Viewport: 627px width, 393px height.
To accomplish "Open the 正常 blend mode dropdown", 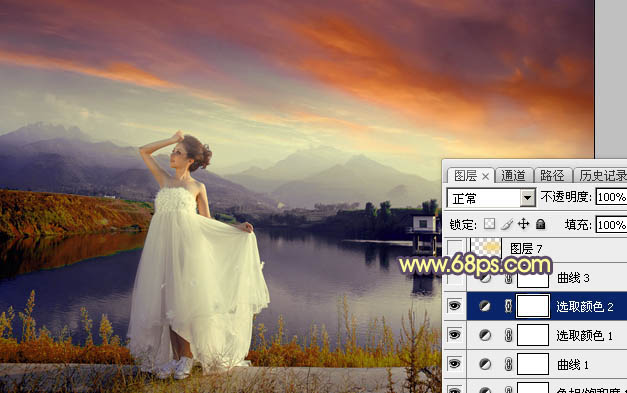I will pyautogui.click(x=528, y=197).
